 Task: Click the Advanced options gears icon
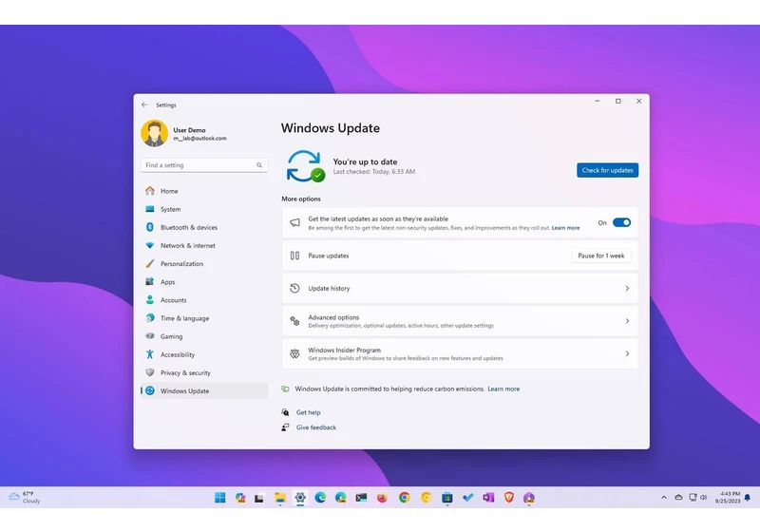coord(294,321)
